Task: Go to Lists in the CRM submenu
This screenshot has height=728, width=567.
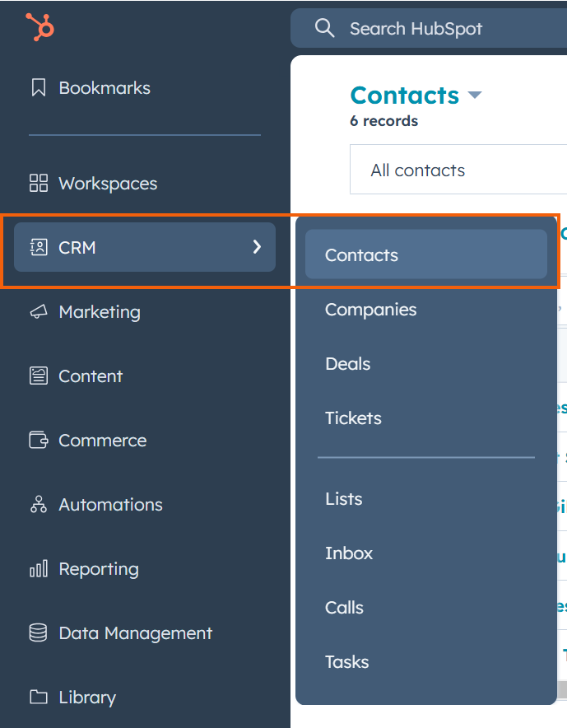Action: pos(344,499)
